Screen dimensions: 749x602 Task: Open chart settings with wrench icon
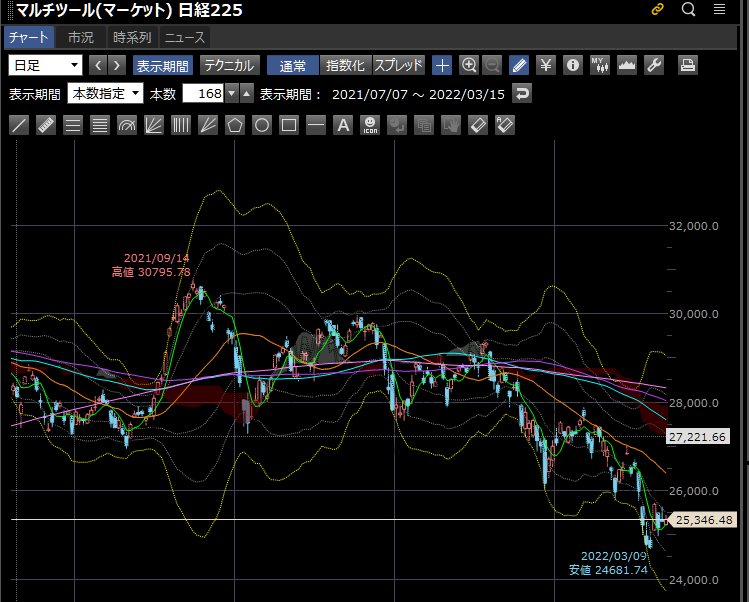654,65
